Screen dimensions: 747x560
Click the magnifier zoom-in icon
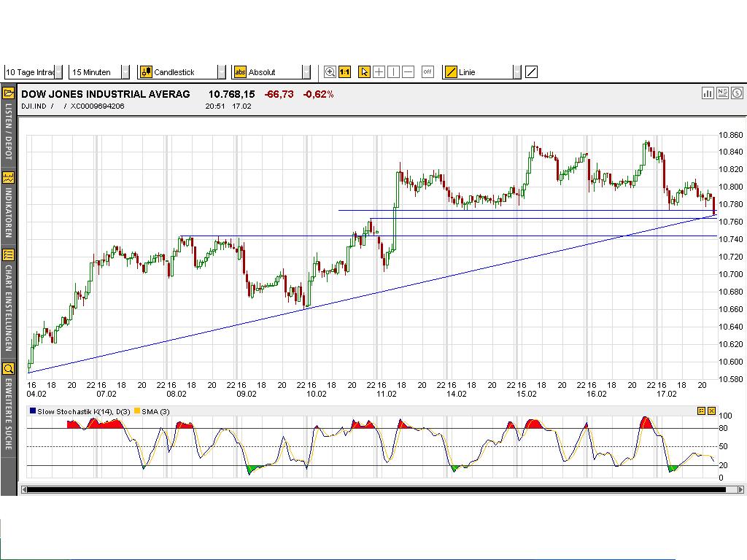330,72
